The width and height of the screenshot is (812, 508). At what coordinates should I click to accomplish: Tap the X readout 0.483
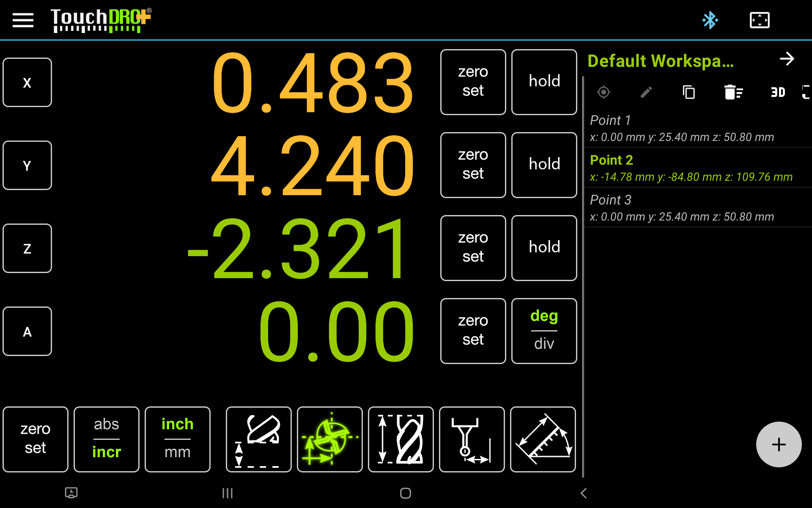[313, 83]
